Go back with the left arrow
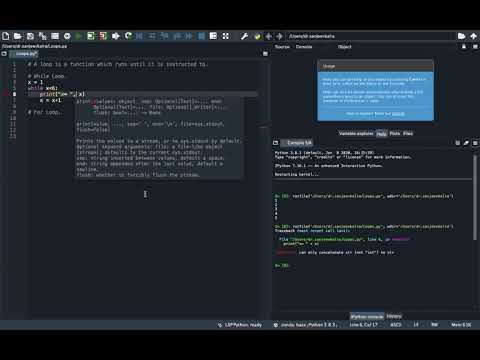 click(x=268, y=36)
